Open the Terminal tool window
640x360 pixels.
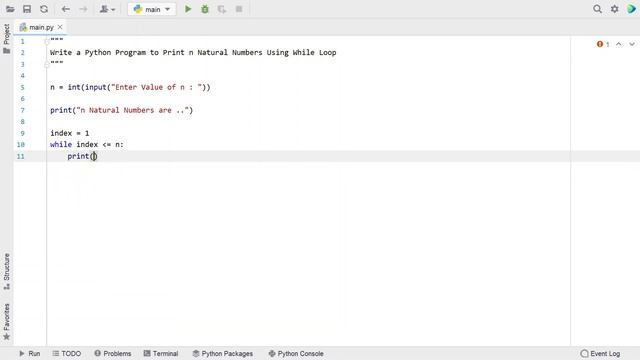[x=161, y=353]
